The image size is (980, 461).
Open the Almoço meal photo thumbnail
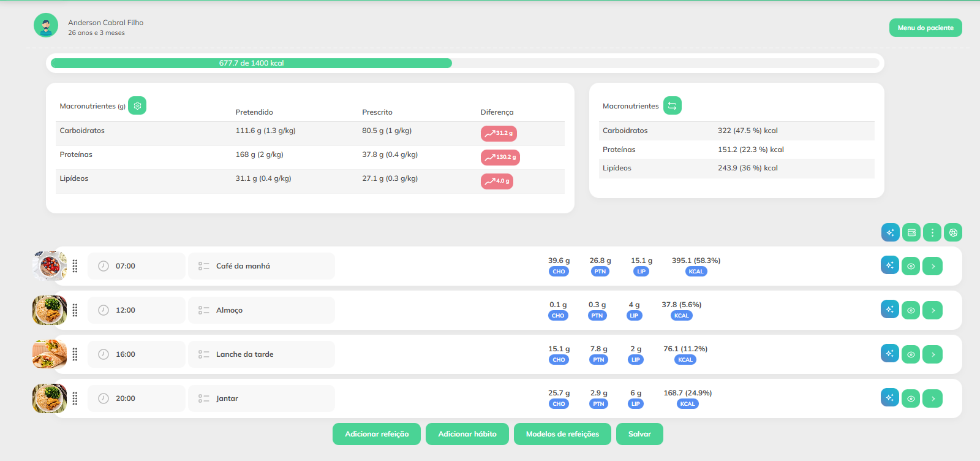click(50, 310)
